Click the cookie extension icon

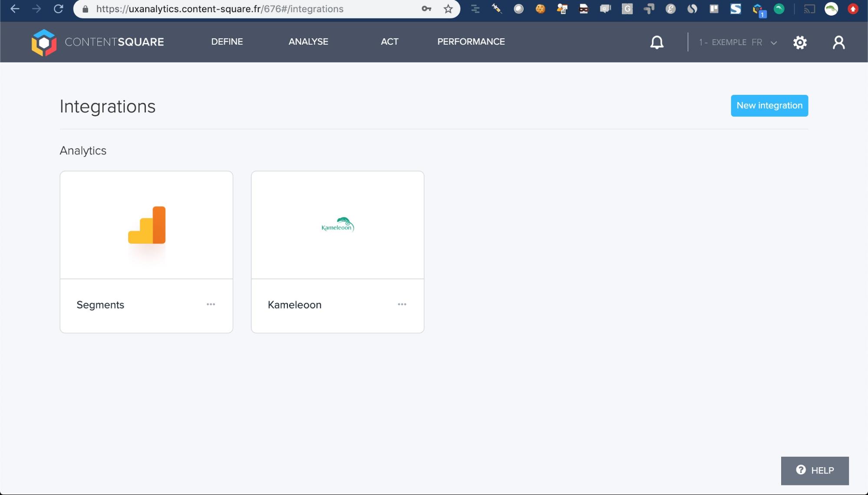(540, 9)
